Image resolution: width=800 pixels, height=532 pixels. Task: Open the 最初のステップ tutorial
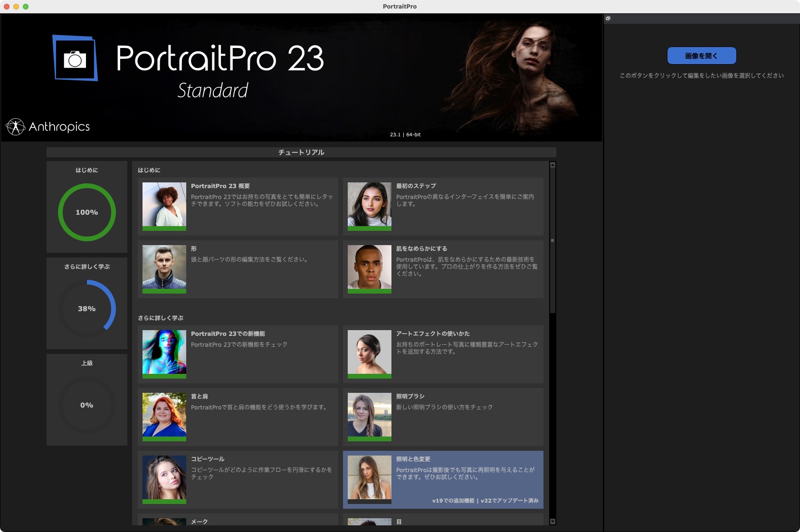[x=443, y=206]
